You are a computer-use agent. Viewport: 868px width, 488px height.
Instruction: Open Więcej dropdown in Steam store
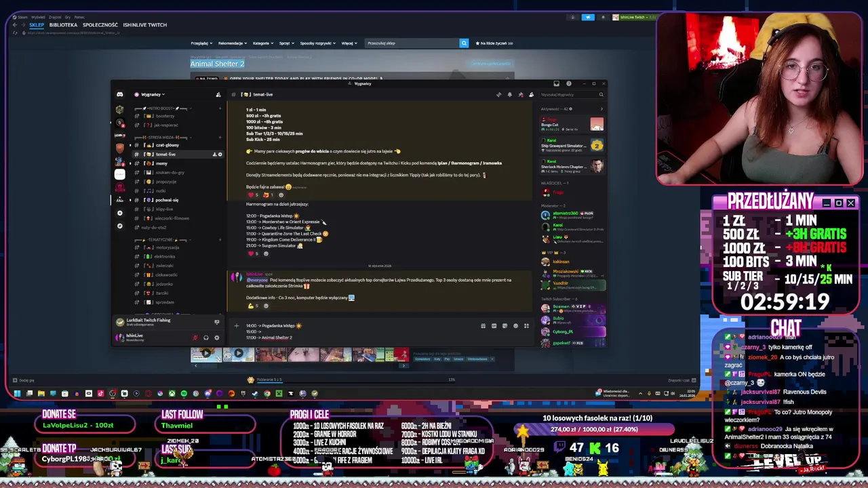(x=350, y=43)
